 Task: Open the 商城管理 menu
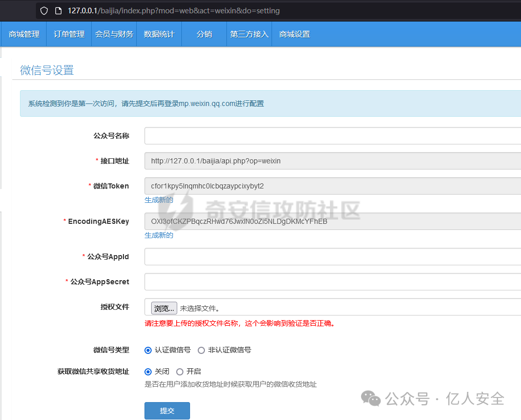[x=24, y=34]
